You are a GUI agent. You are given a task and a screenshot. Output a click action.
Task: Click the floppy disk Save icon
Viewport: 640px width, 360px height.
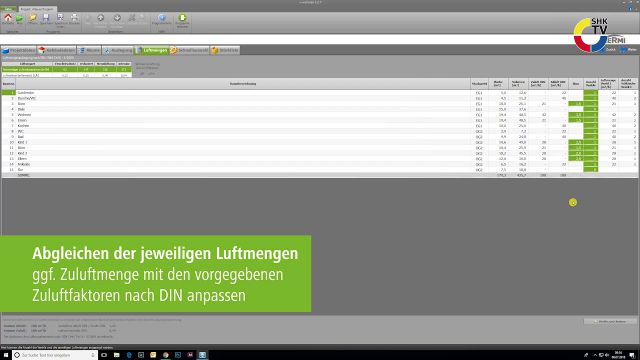coord(46,17)
